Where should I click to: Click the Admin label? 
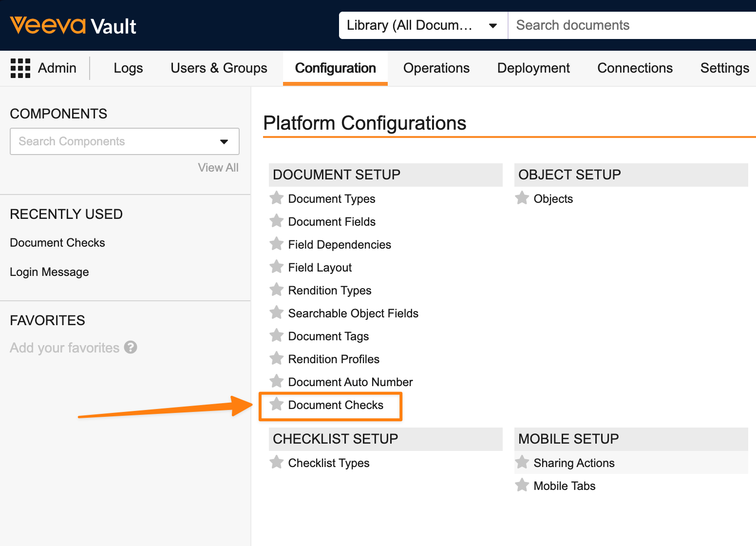57,68
